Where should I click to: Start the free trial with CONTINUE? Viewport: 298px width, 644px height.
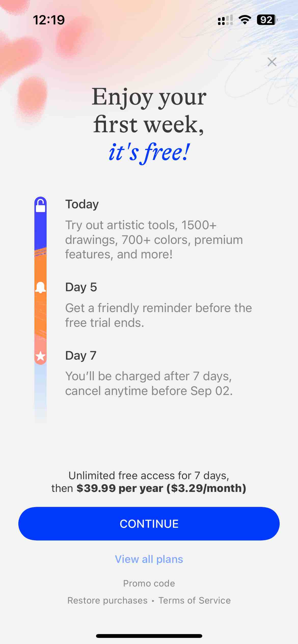tap(149, 524)
